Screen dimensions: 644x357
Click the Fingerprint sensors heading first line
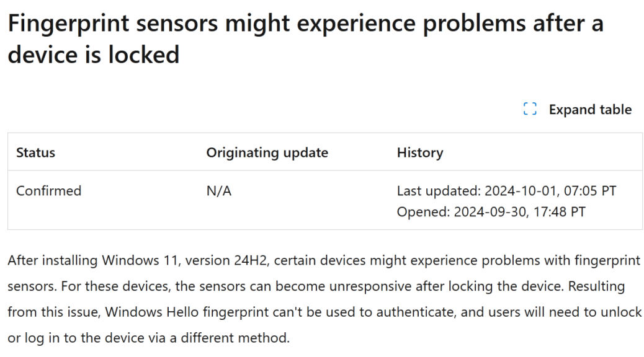[306, 23]
